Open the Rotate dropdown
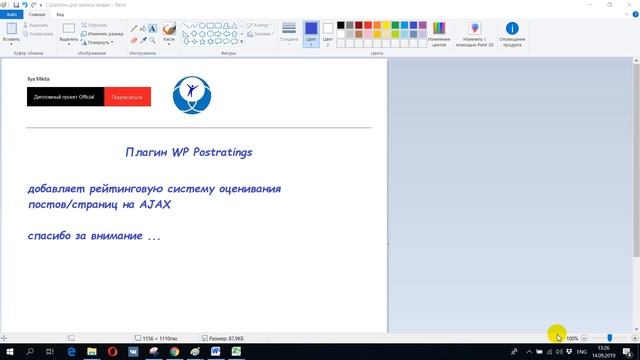 coord(97,42)
